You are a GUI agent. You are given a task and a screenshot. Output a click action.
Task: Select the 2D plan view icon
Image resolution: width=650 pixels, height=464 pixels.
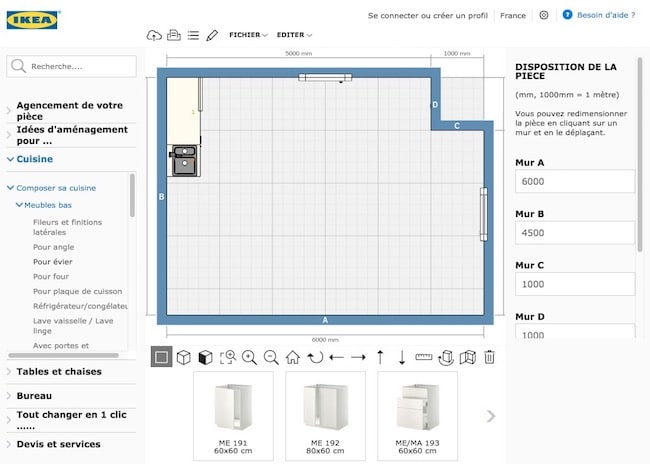click(161, 357)
